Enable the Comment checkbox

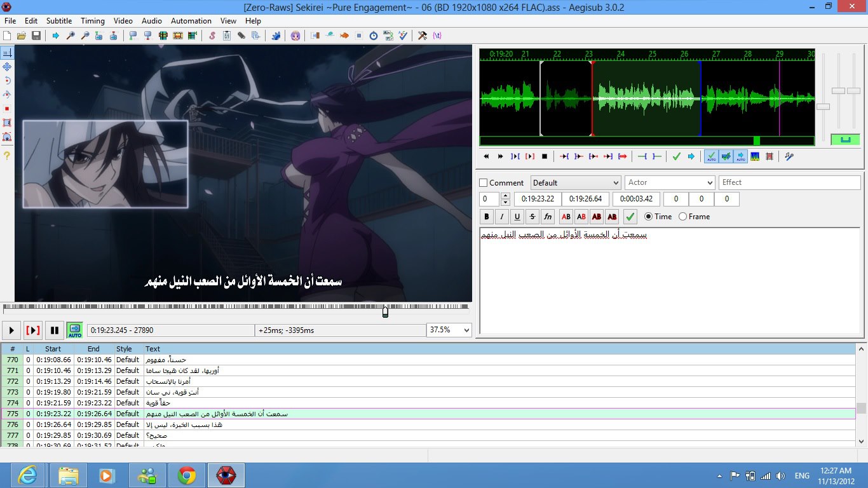coord(484,183)
